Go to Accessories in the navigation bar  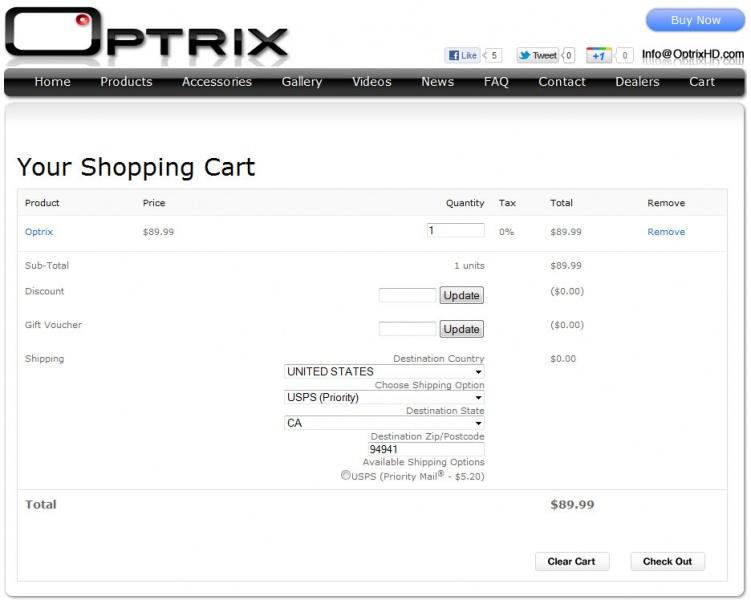(x=217, y=82)
